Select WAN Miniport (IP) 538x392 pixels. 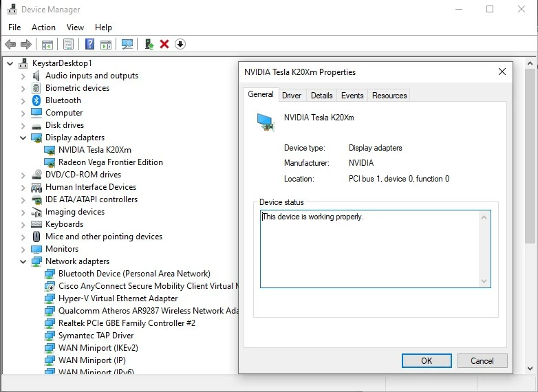point(92,360)
